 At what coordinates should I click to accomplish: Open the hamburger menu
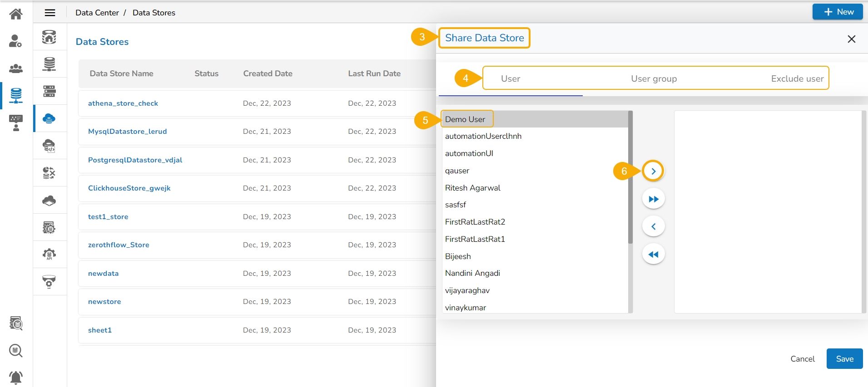click(50, 13)
